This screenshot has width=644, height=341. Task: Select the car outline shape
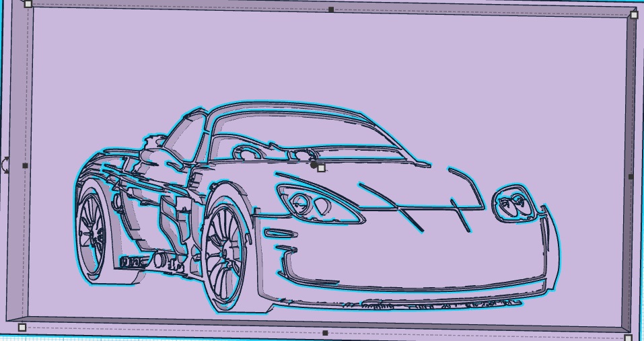pos(317,206)
